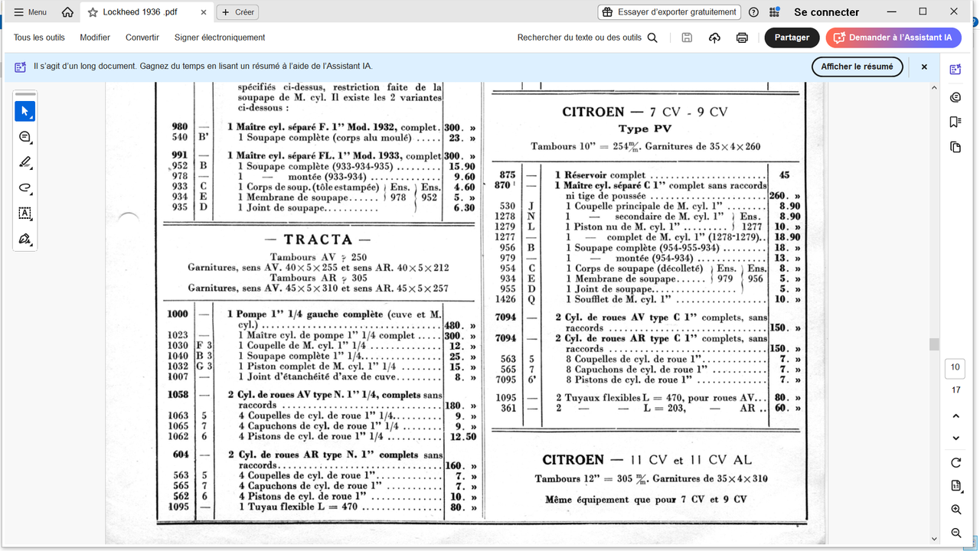Click Afficher le résumé

857,67
